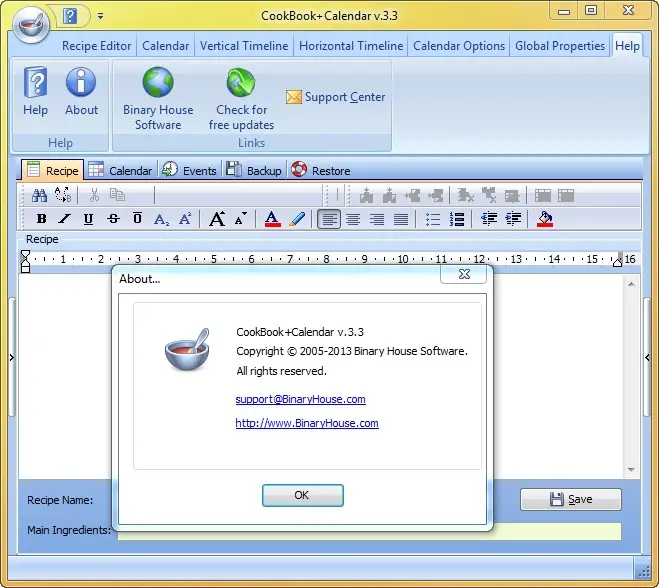Expand the right side panel arrow
Image resolution: width=659 pixels, height=588 pixels.
click(647, 358)
